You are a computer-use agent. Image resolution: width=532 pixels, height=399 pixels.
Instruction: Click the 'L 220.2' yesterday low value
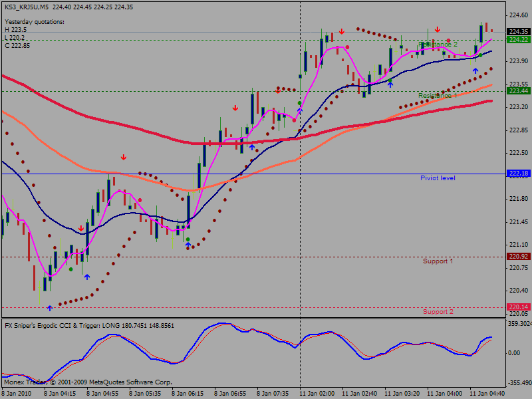[x=15, y=38]
